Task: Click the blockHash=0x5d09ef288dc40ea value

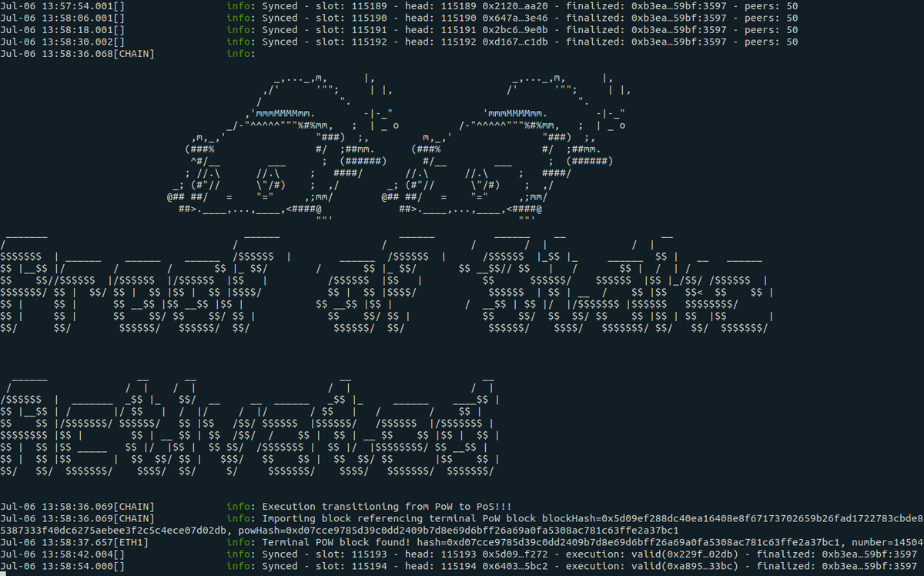Action: tap(733, 519)
